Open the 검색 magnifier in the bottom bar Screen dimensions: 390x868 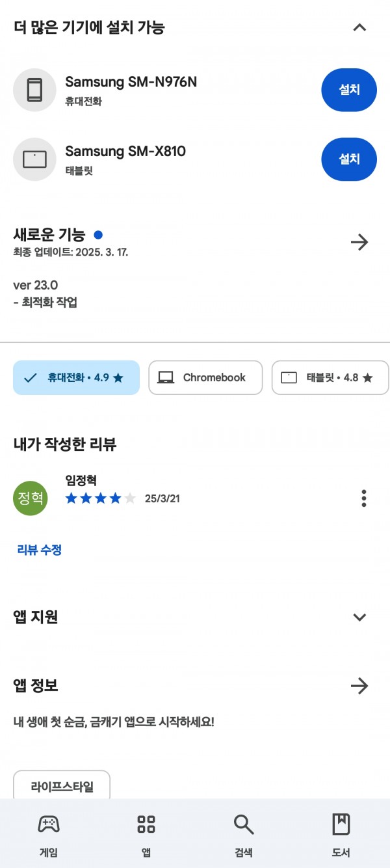[x=244, y=824]
